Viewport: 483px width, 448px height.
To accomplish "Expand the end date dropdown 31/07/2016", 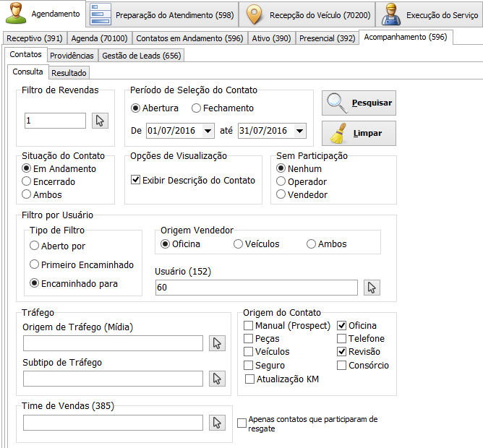I will click(300, 131).
